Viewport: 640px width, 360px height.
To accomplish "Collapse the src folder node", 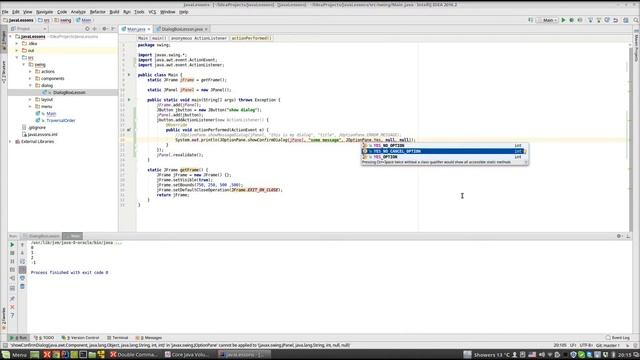I will coord(17,58).
